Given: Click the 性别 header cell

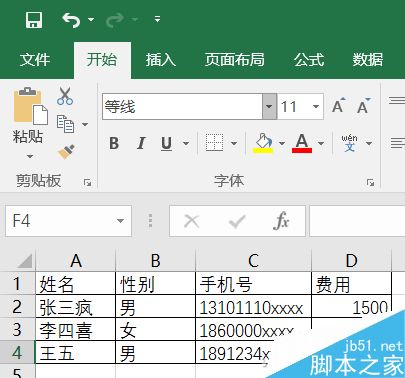Looking at the screenshot, I should pyautogui.click(x=155, y=283).
